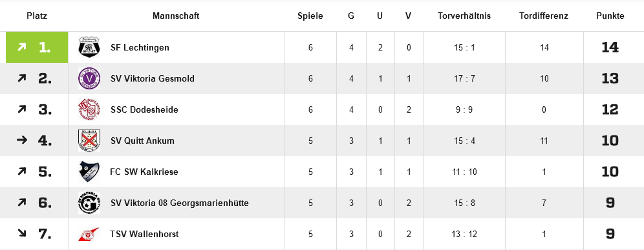Screen dimensions: 644x250
Task: Click the downward trend arrow at rank 7
Action: tap(22, 234)
